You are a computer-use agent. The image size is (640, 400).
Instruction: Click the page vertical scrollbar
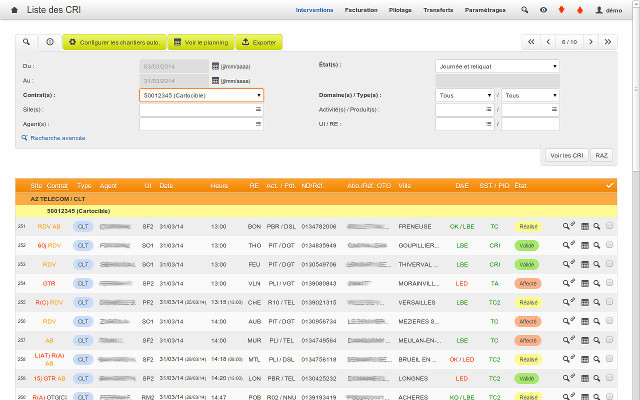tap(636, 90)
